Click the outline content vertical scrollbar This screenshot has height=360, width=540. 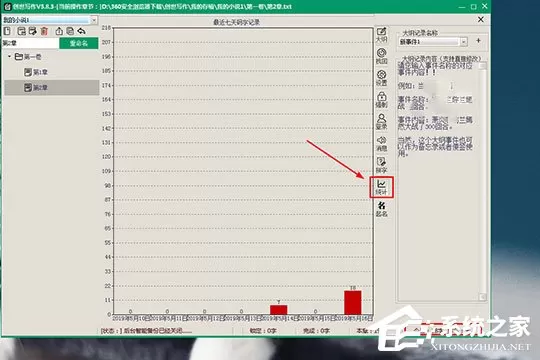(483, 181)
